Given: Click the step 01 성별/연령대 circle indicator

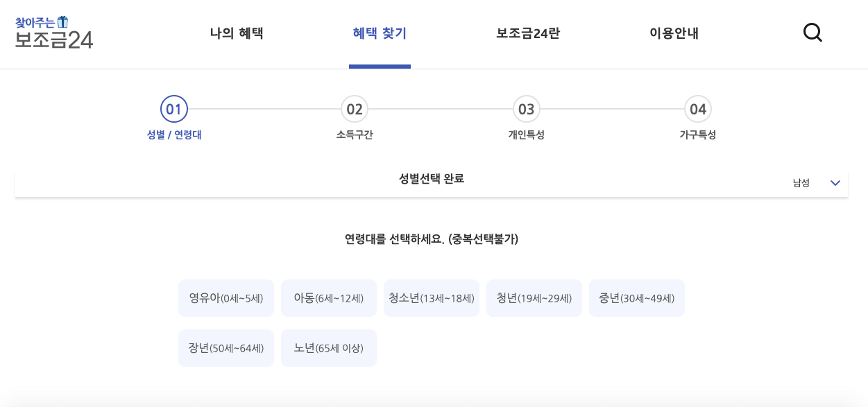Looking at the screenshot, I should 173,109.
